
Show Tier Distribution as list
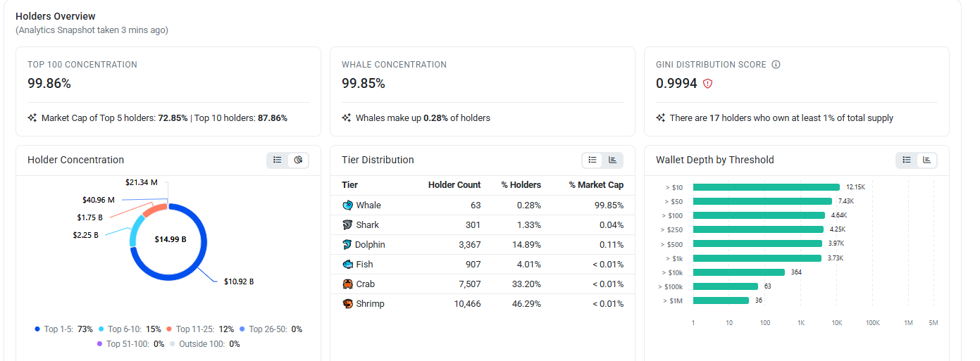[593, 160]
